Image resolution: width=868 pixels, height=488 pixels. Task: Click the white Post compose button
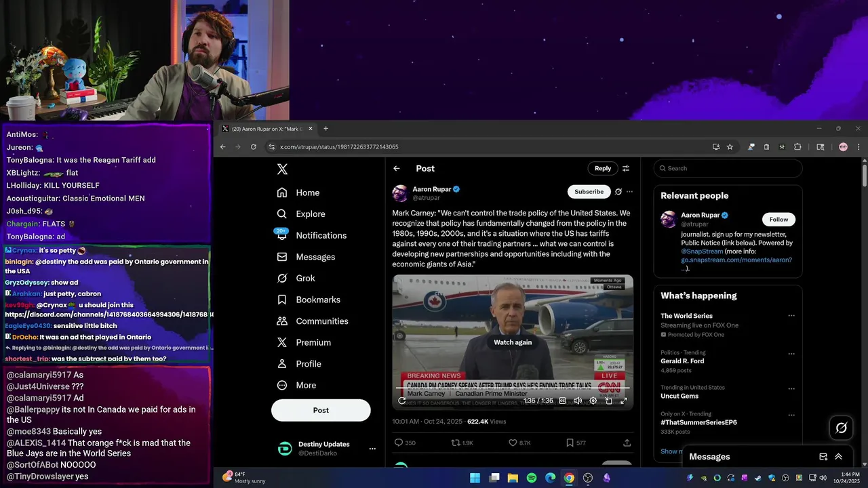tap(321, 410)
